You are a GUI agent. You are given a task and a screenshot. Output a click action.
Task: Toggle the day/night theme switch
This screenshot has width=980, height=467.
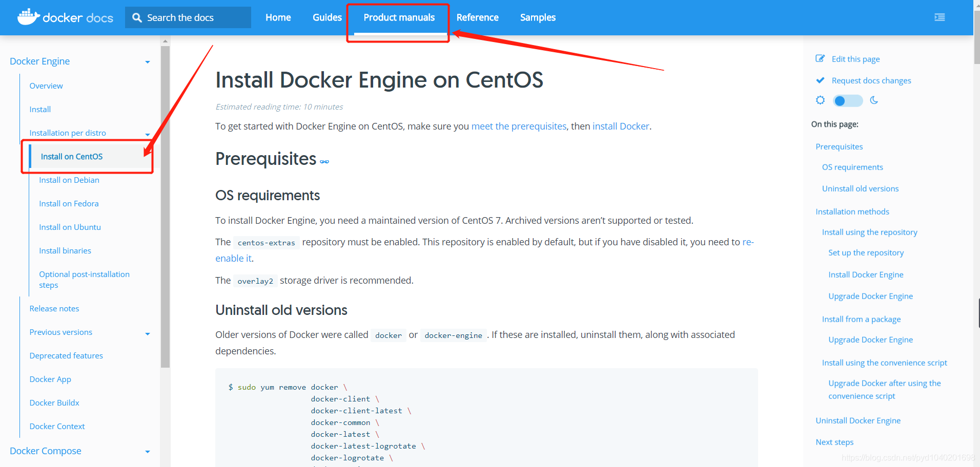tap(847, 101)
